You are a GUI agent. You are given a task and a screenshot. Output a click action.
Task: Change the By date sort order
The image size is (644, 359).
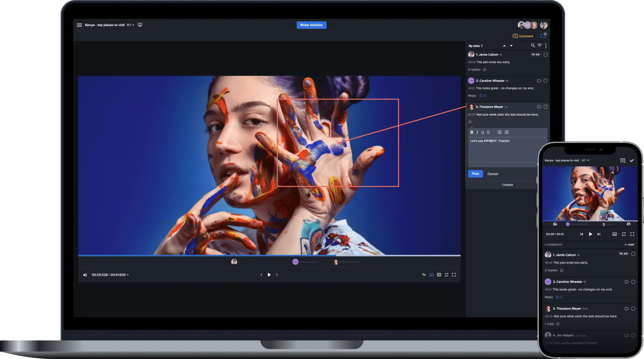pyautogui.click(x=475, y=46)
